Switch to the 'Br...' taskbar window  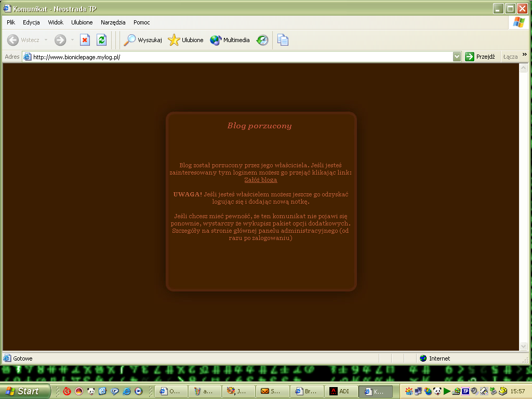click(x=307, y=391)
